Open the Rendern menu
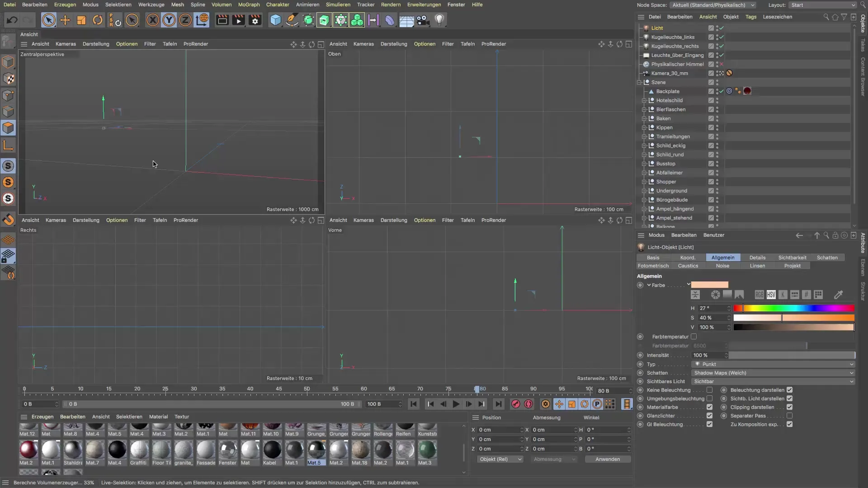This screenshot has height=488, width=868. (x=391, y=5)
